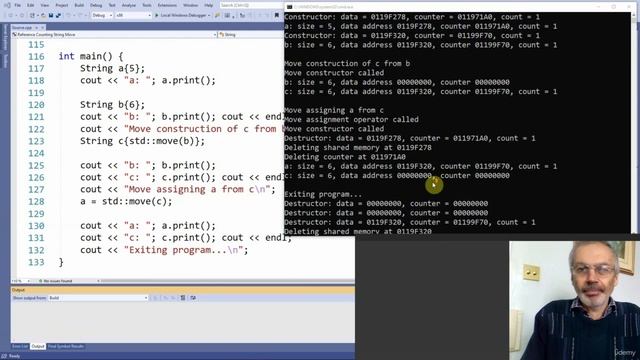Image resolution: width=640 pixels, height=360 pixels.
Task: Click code line 123 String c{std::move(b)}
Action: (x=142, y=141)
